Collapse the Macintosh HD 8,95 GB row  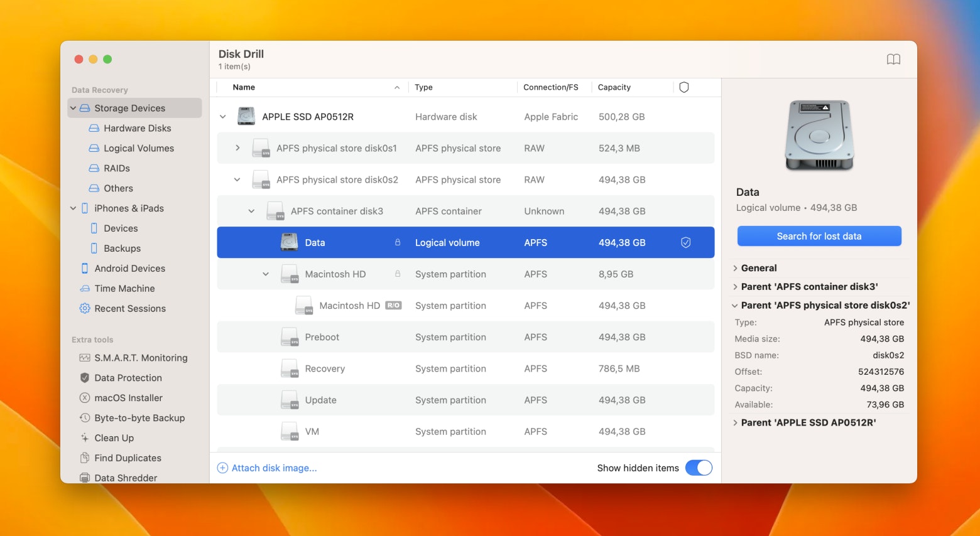click(x=266, y=274)
